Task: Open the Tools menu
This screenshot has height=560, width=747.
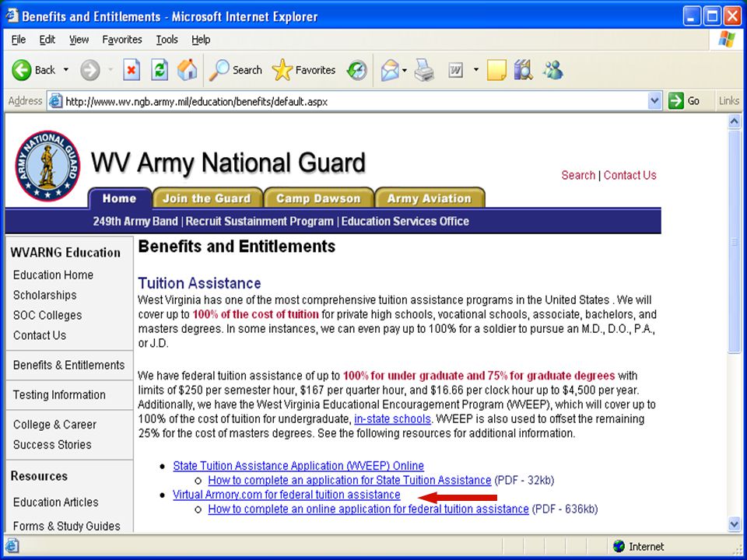Action: [167, 40]
